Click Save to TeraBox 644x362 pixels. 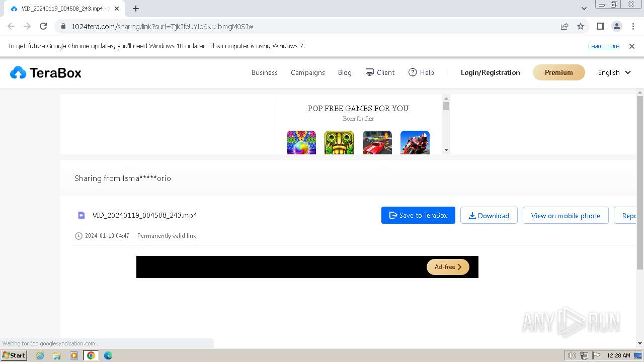coord(418,215)
